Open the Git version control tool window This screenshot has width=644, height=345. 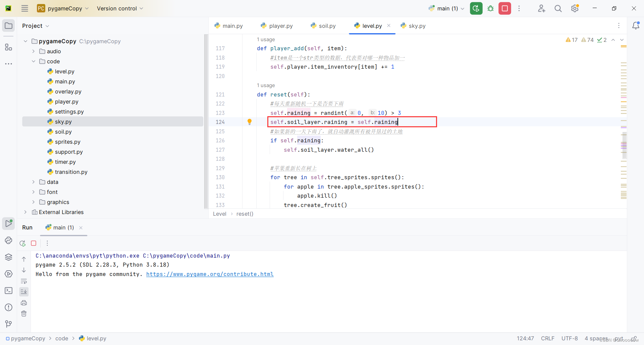point(8,324)
